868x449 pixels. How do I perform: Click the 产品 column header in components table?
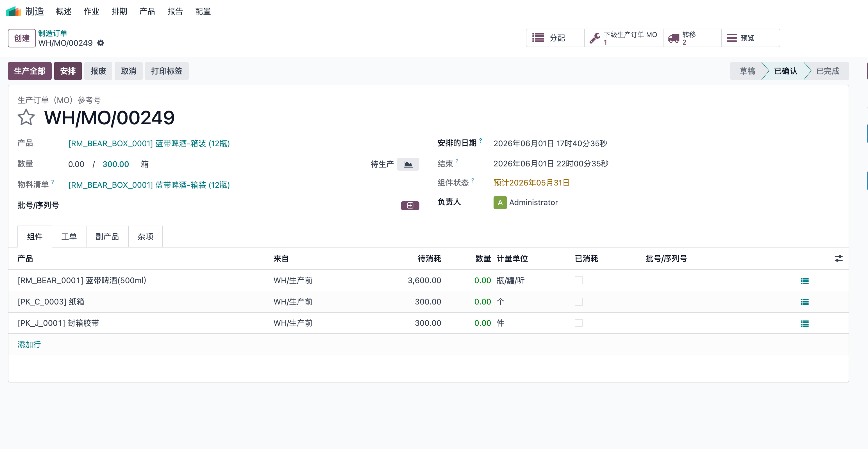25,258
